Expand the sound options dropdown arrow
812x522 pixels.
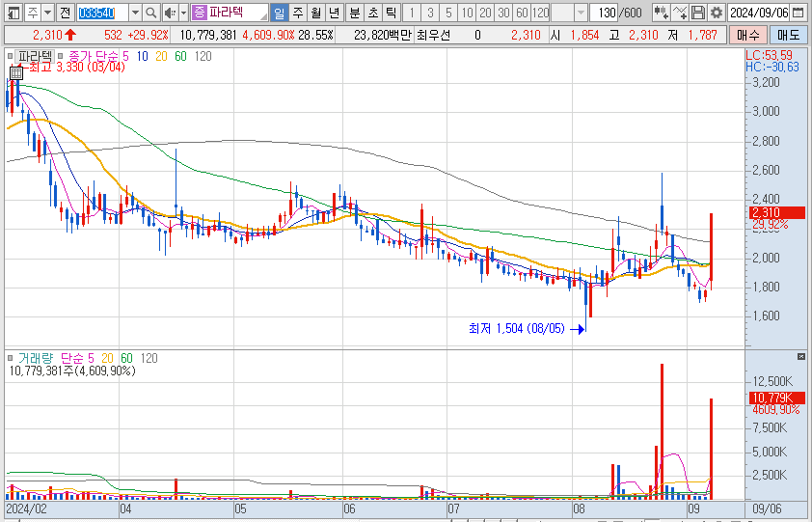click(183, 13)
